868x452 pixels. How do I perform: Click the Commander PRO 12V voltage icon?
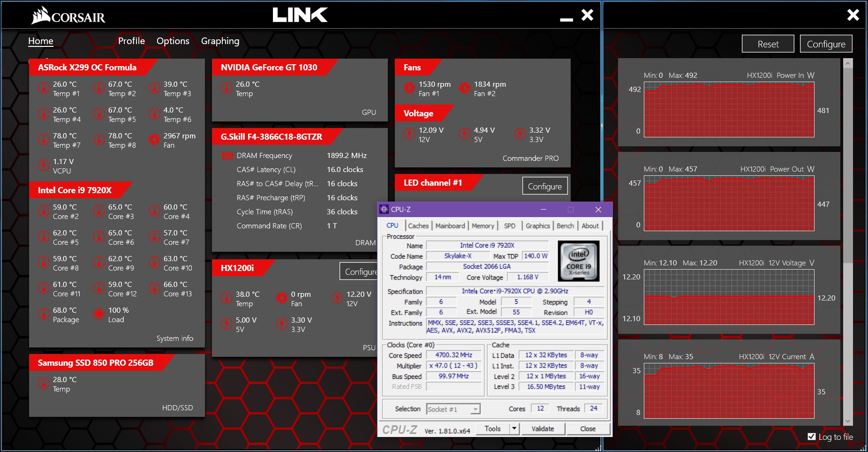(409, 134)
